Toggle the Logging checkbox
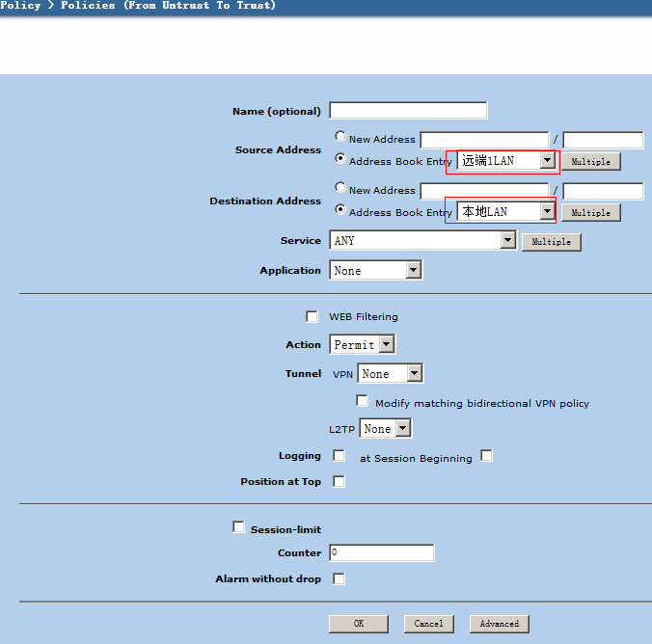 tap(339, 456)
